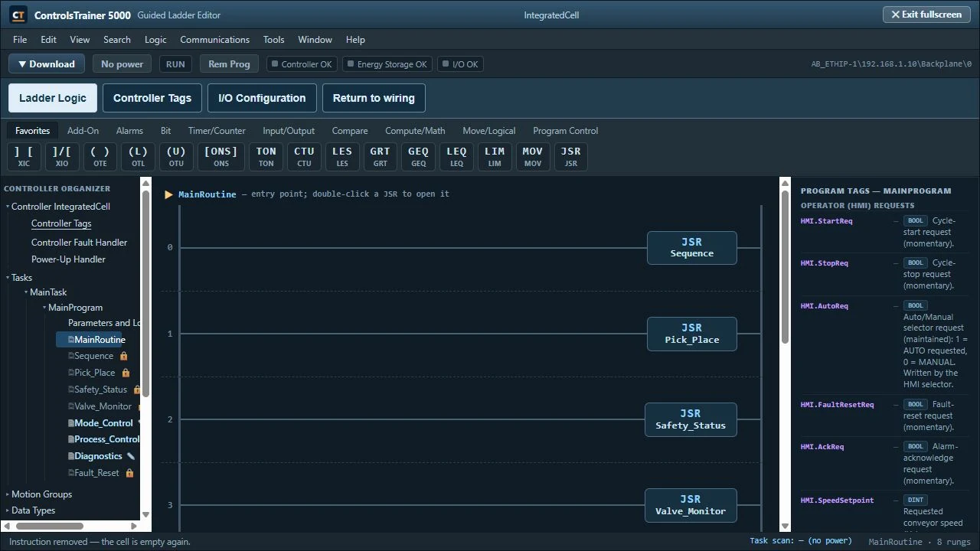Select the JSR instruction tool

[x=570, y=156]
